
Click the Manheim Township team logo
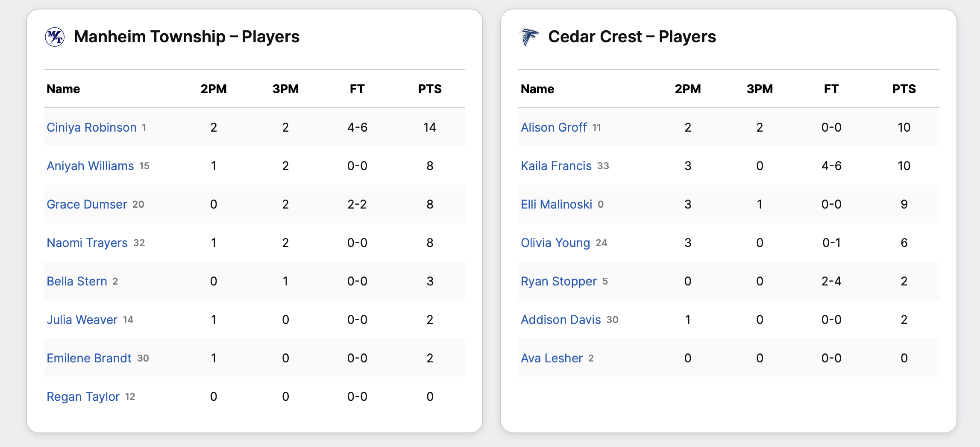click(x=55, y=37)
